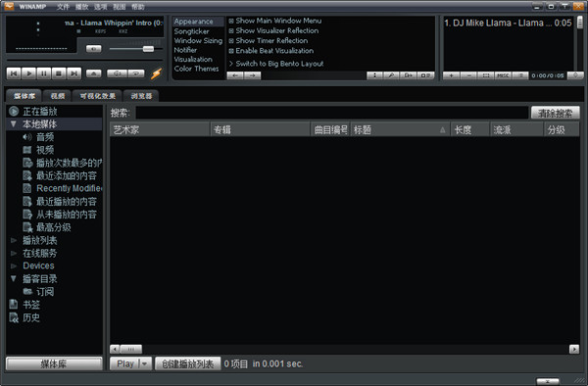
Task: Click the playlist add plus button
Action: pos(452,75)
